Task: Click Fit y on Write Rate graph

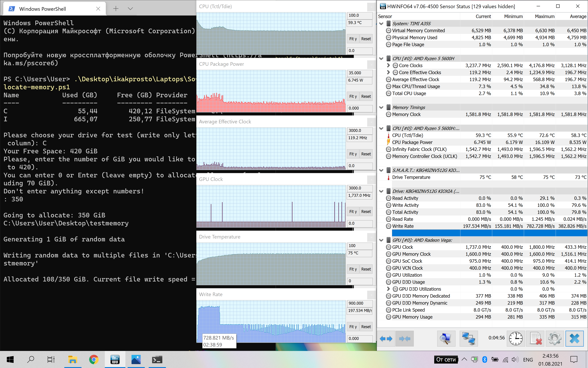Action: pyautogui.click(x=353, y=327)
